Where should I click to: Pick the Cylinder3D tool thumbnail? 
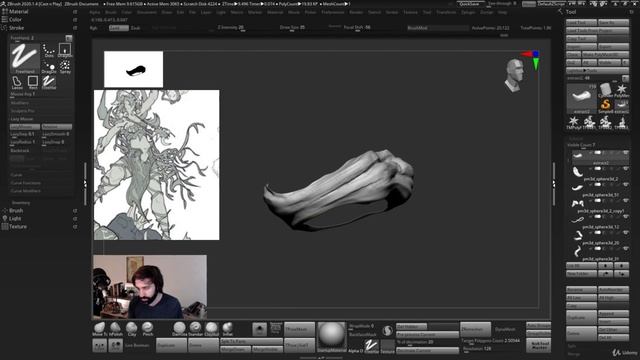[x=606, y=90]
